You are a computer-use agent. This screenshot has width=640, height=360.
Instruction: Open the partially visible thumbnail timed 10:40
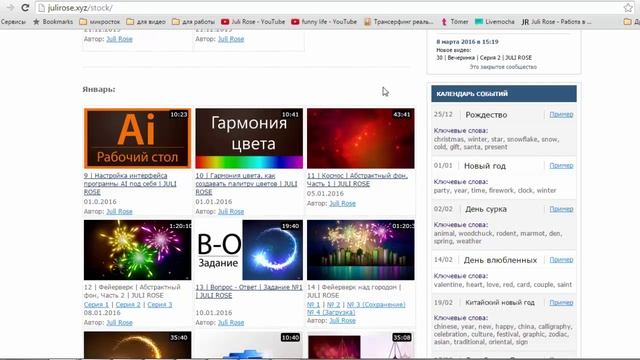click(x=249, y=345)
